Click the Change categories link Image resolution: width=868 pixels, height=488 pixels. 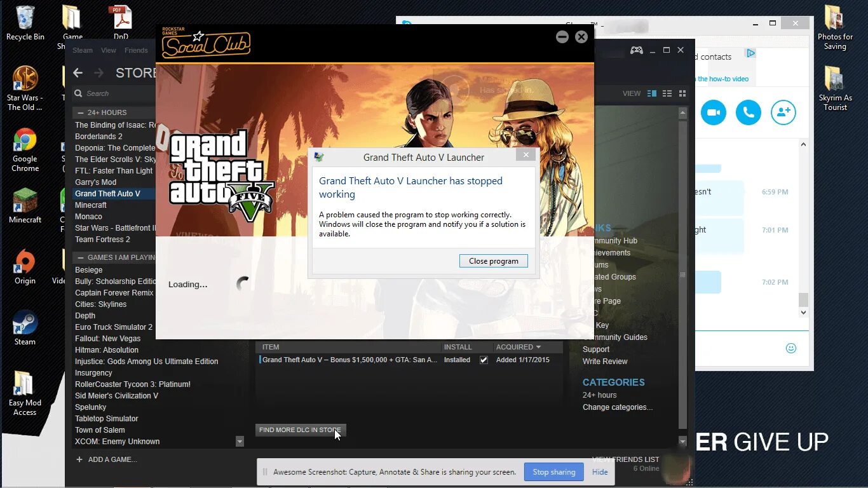[x=618, y=407]
